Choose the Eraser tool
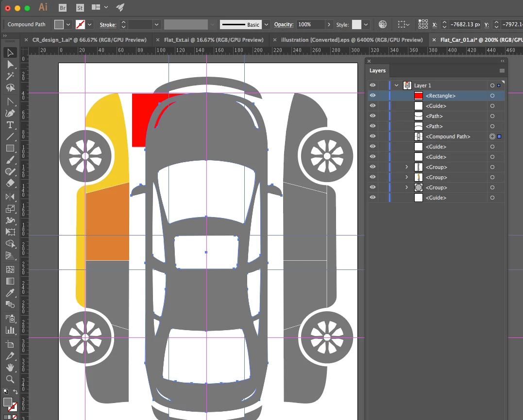The image size is (523, 420). tap(10, 184)
